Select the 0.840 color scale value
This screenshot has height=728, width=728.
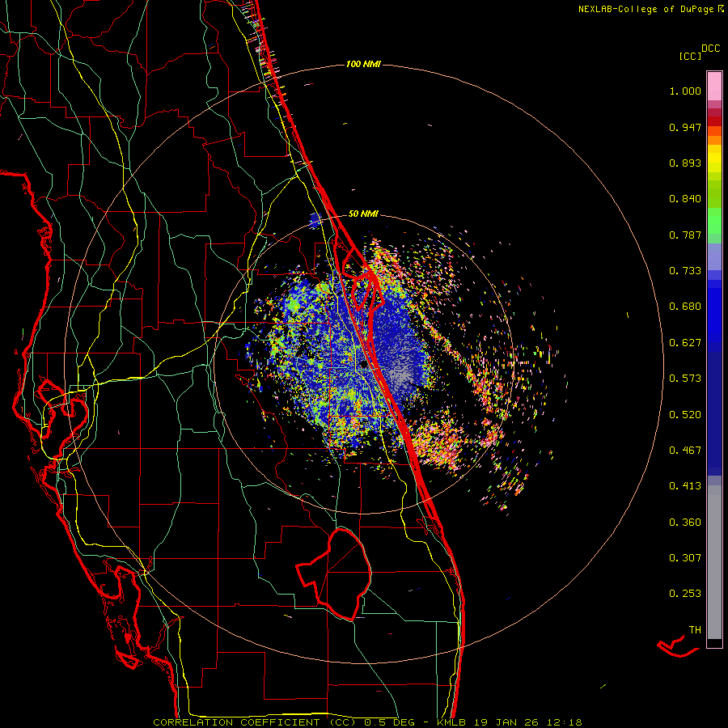pyautogui.click(x=685, y=199)
